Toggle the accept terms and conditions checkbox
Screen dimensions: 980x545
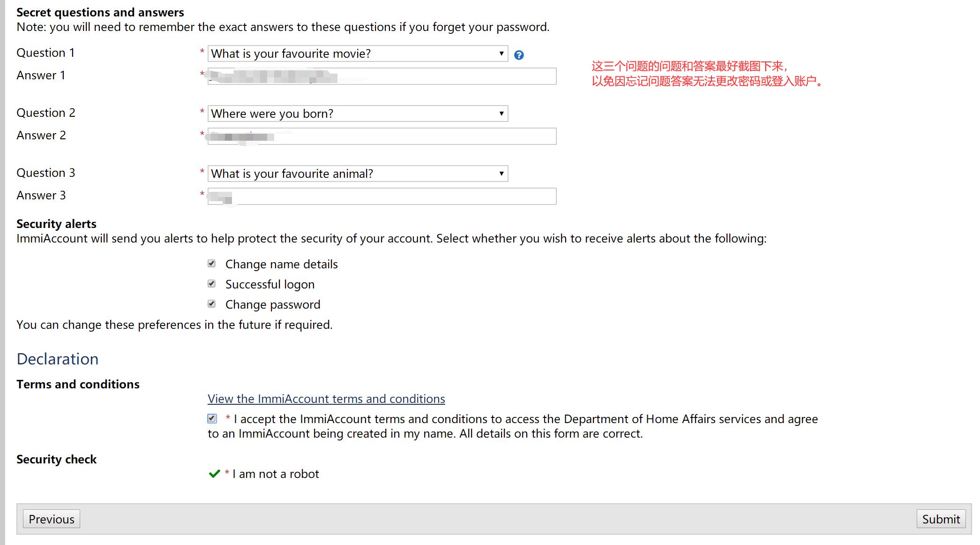[212, 418]
